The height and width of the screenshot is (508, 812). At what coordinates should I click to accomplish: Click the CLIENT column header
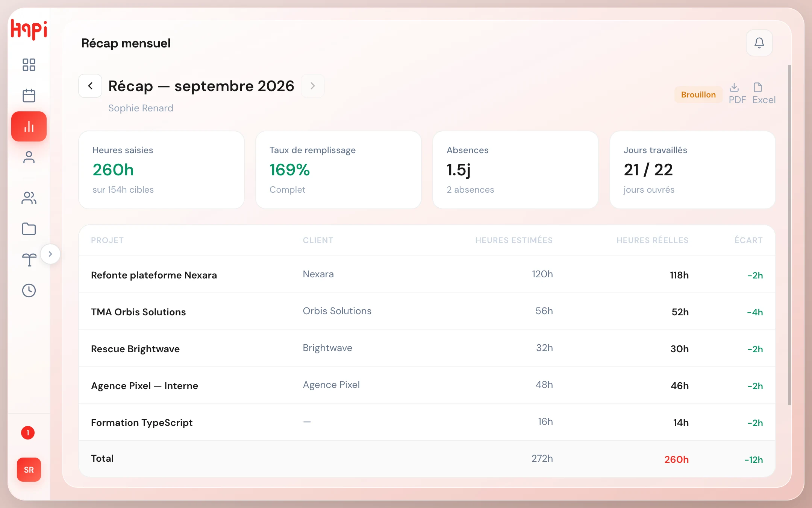tap(318, 240)
